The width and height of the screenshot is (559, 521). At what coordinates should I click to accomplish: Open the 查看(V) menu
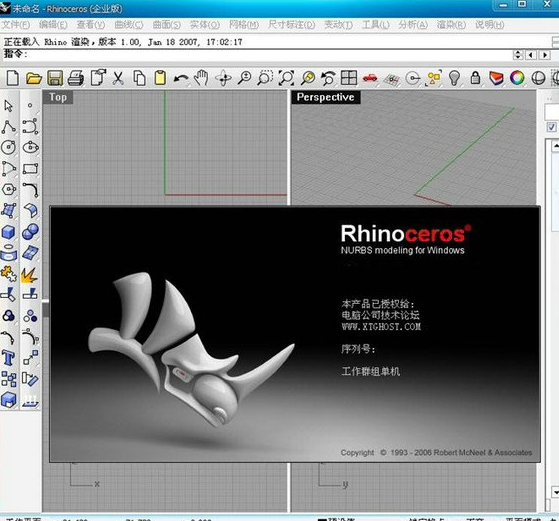(x=91, y=25)
